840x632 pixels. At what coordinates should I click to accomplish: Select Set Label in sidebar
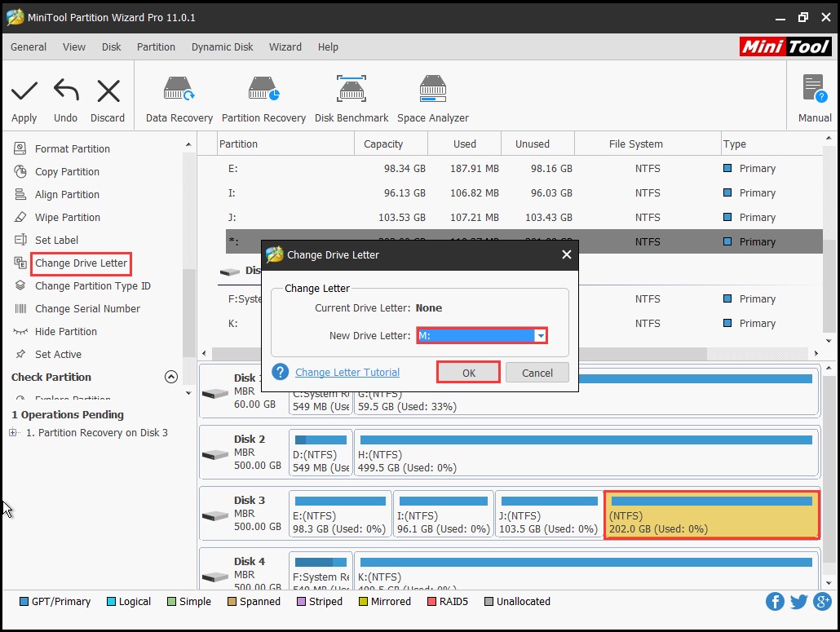[56, 240]
